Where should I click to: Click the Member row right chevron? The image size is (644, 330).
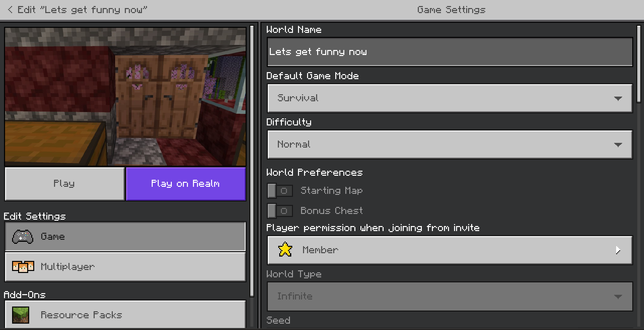618,250
